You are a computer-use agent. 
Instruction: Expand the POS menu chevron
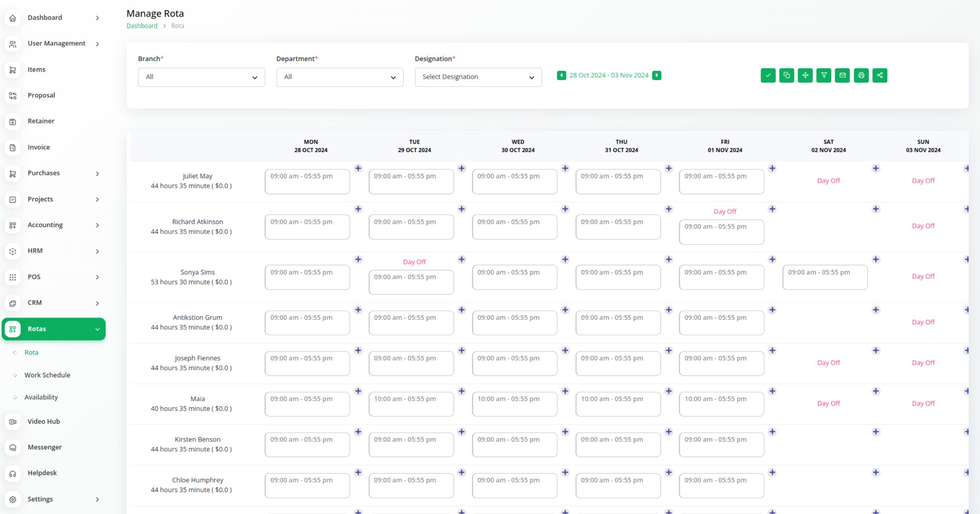click(97, 277)
